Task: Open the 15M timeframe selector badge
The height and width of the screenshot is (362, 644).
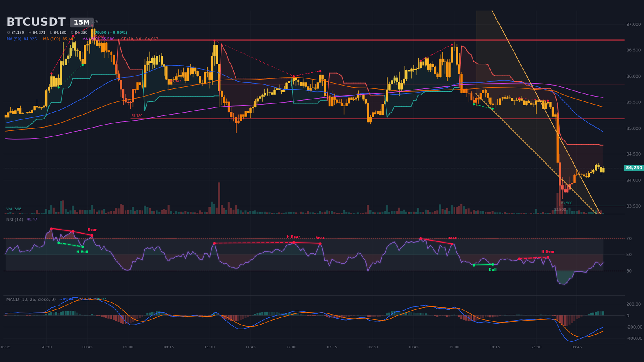Action: click(x=82, y=23)
